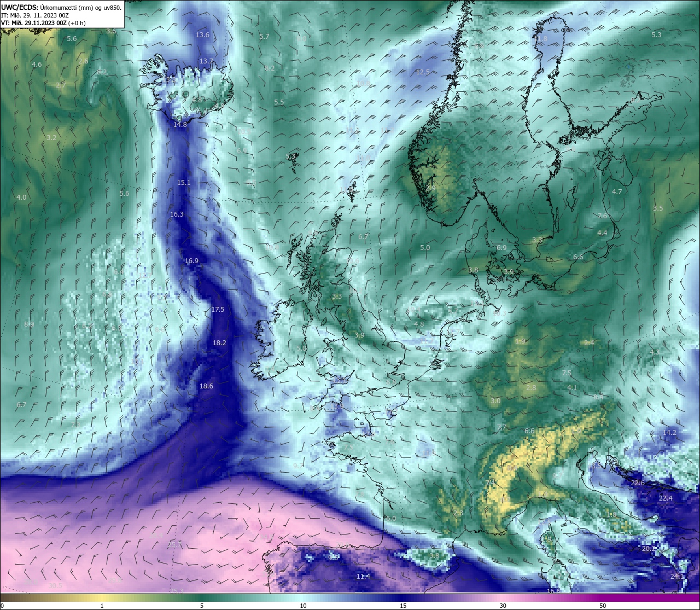
Task: Click the 4.6 value in upper left
Action: [37, 65]
